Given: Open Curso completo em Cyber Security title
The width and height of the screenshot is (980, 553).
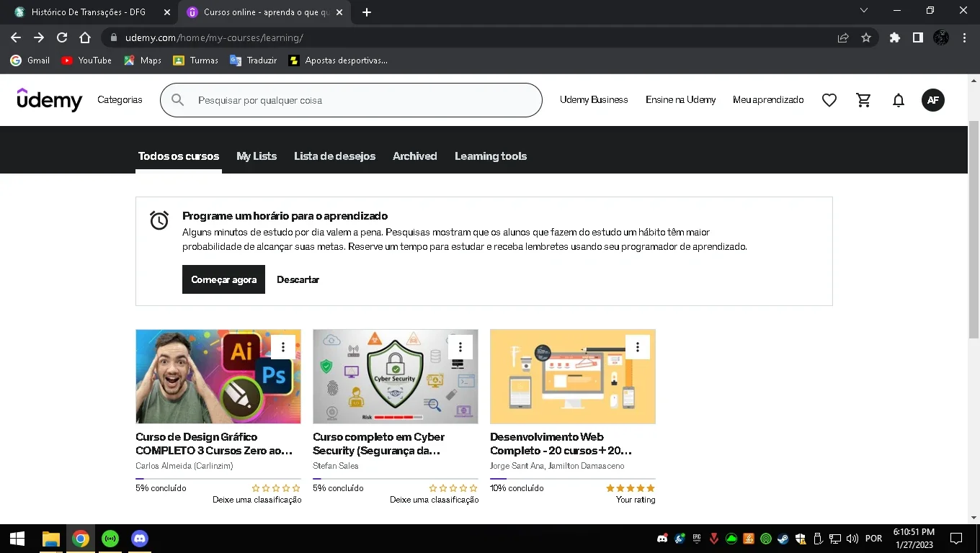Looking at the screenshot, I should tap(379, 444).
